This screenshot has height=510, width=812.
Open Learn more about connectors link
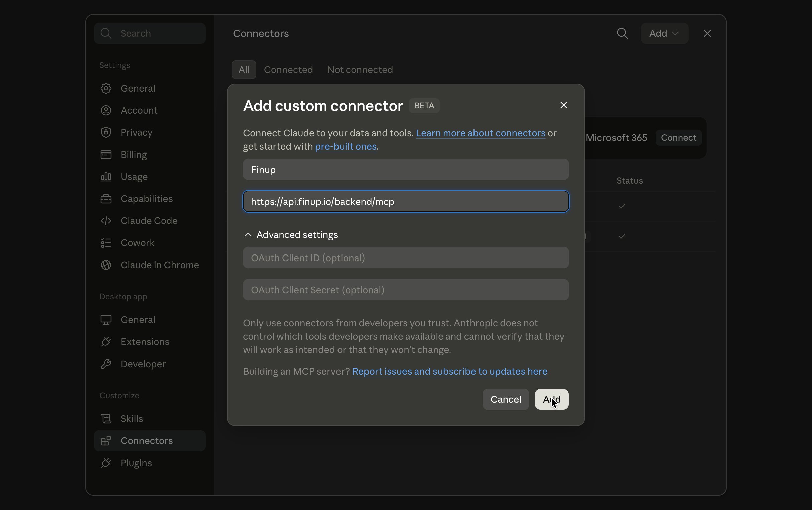pyautogui.click(x=481, y=133)
